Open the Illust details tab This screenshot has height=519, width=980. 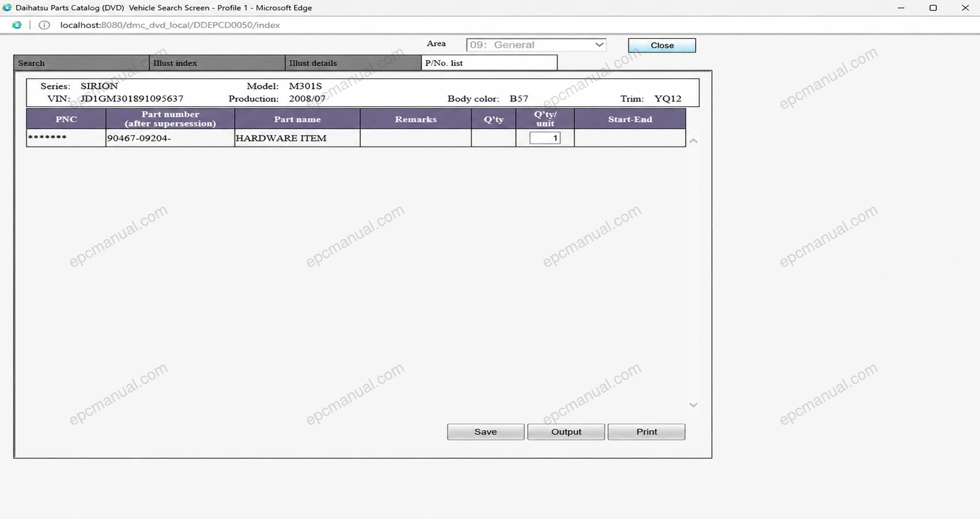[x=353, y=63]
